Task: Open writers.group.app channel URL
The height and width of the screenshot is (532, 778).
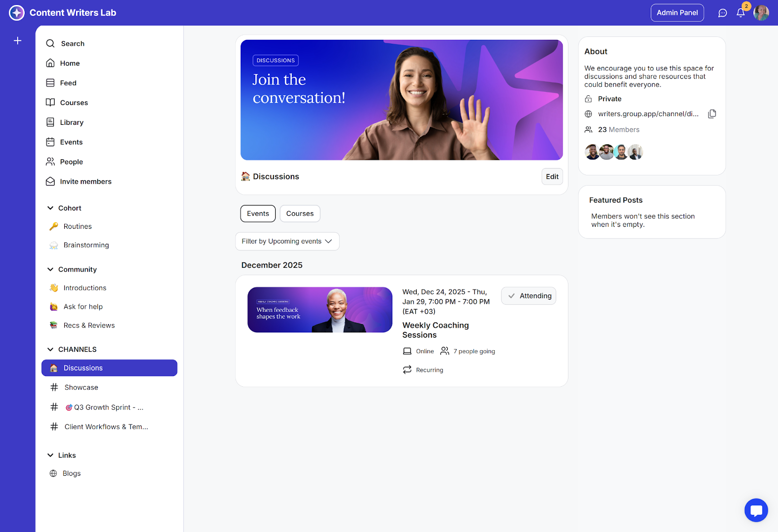Action: [648, 114]
